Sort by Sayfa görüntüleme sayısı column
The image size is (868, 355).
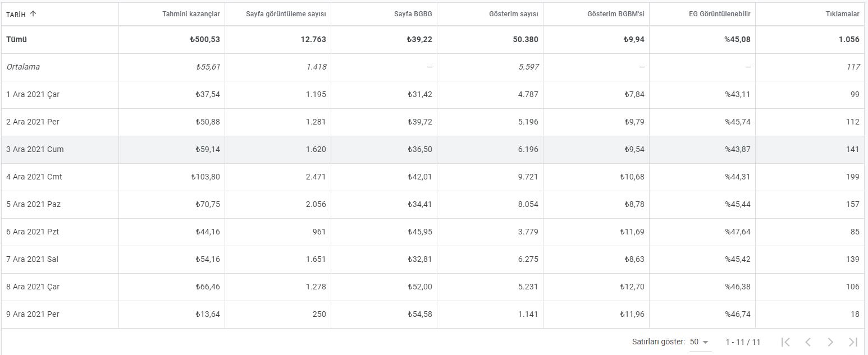coord(286,14)
